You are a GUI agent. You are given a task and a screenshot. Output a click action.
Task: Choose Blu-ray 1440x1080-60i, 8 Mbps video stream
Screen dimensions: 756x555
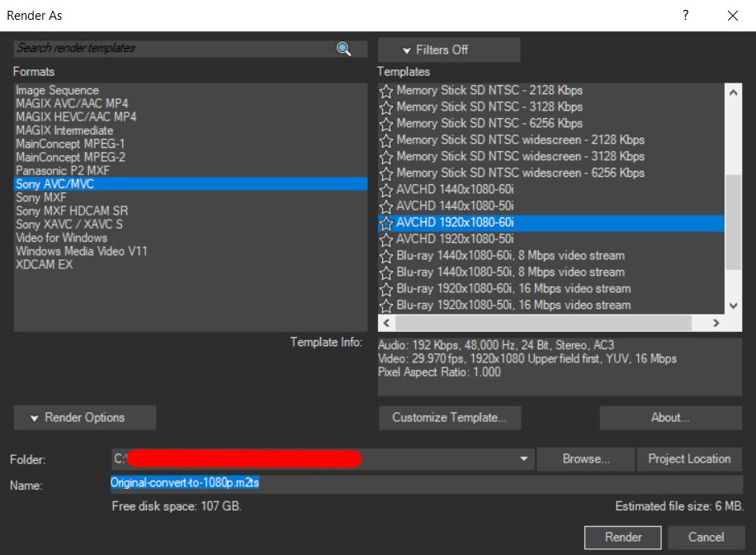pos(551,255)
